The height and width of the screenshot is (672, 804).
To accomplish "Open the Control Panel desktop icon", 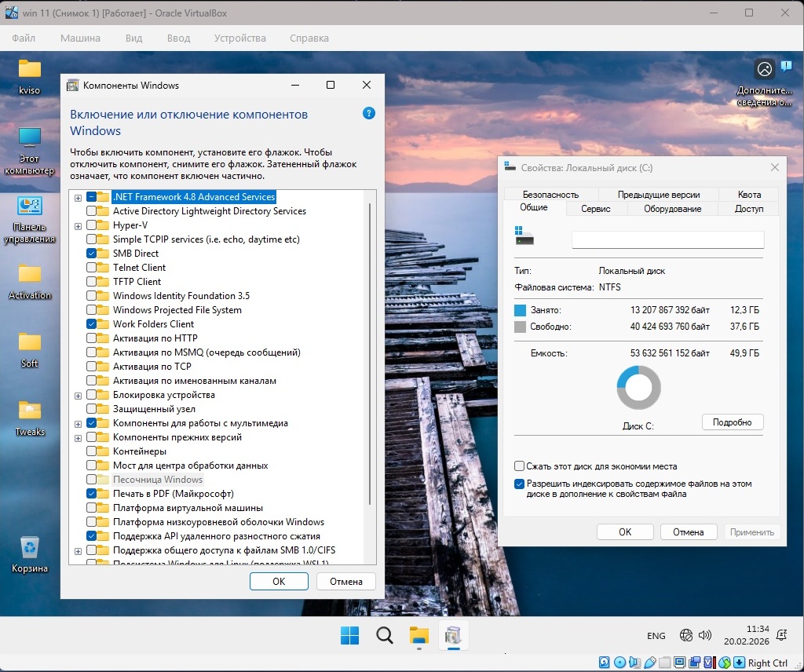I will click(30, 207).
